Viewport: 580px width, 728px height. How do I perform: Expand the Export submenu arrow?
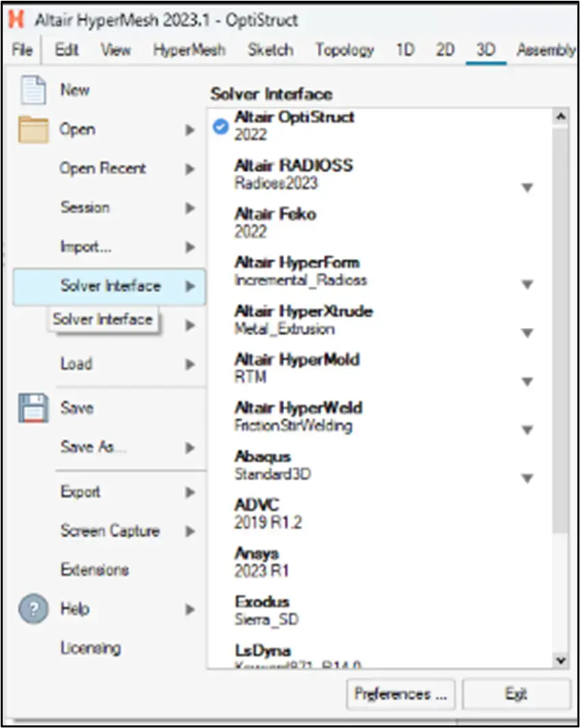pos(189,492)
